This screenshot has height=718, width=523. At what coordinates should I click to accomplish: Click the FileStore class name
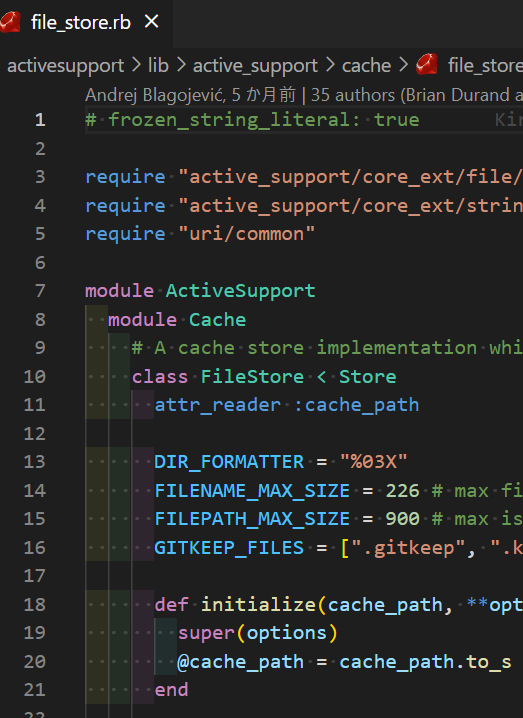tap(252, 376)
